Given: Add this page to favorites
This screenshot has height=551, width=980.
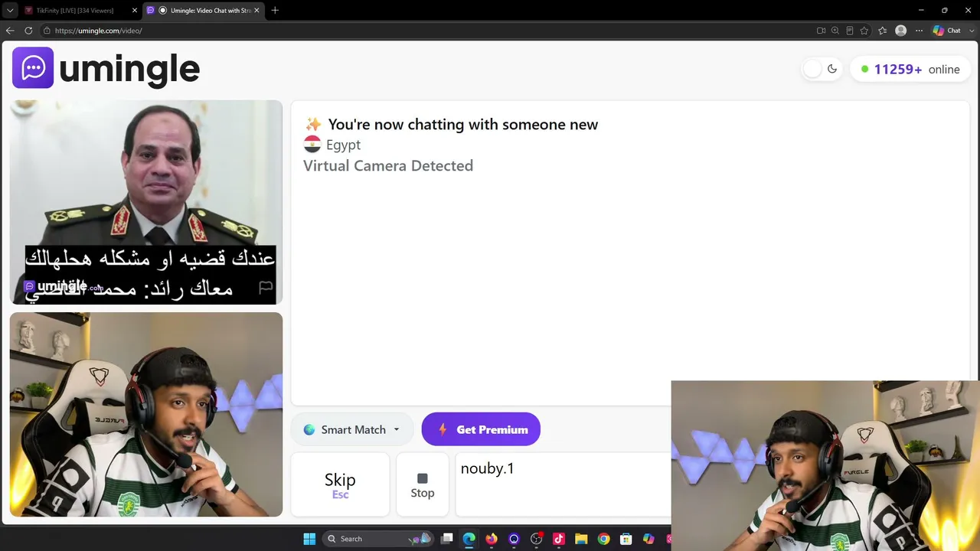Looking at the screenshot, I should tap(864, 31).
